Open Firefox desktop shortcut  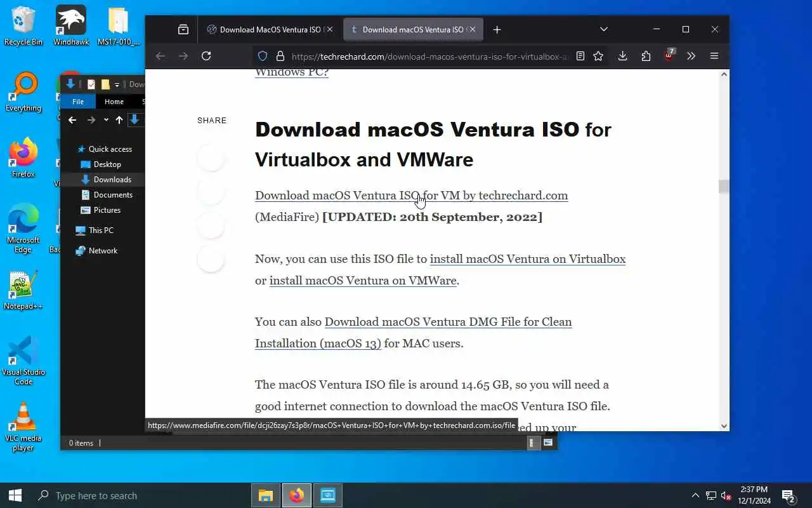(x=23, y=158)
